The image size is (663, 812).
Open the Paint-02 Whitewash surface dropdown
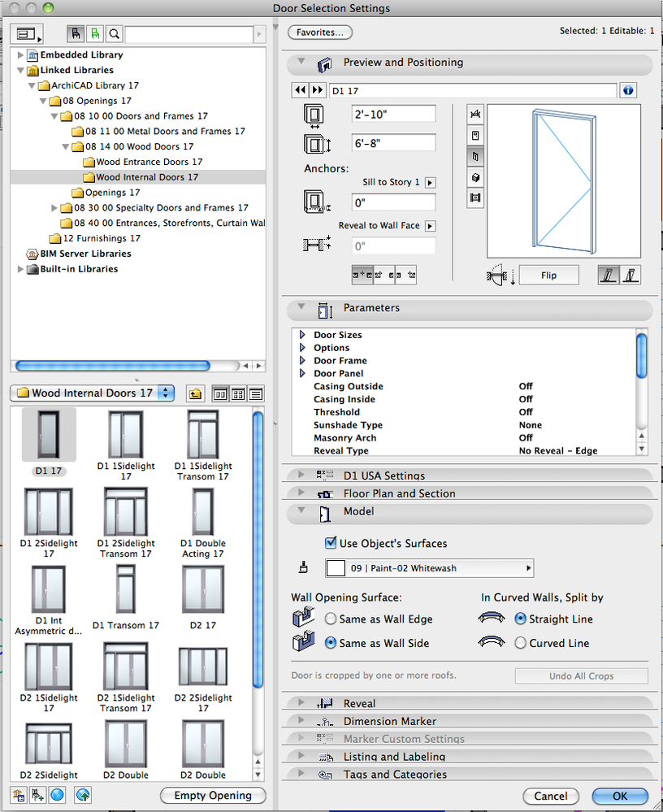[430, 568]
